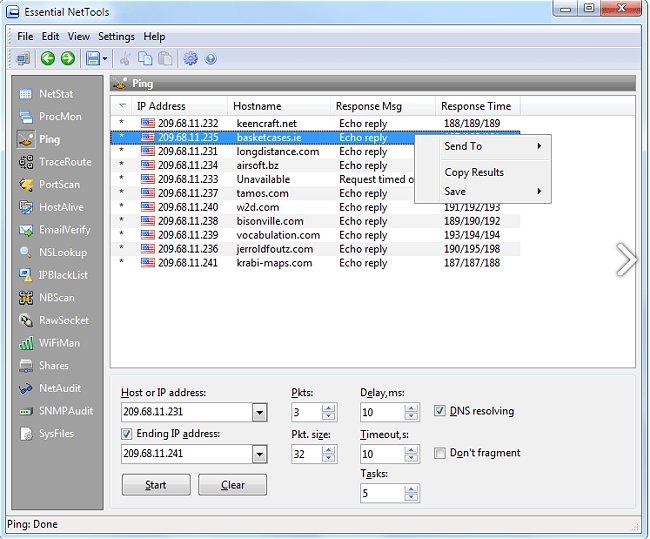Click the Tasks value field
The height and width of the screenshot is (539, 650).
pos(382,493)
